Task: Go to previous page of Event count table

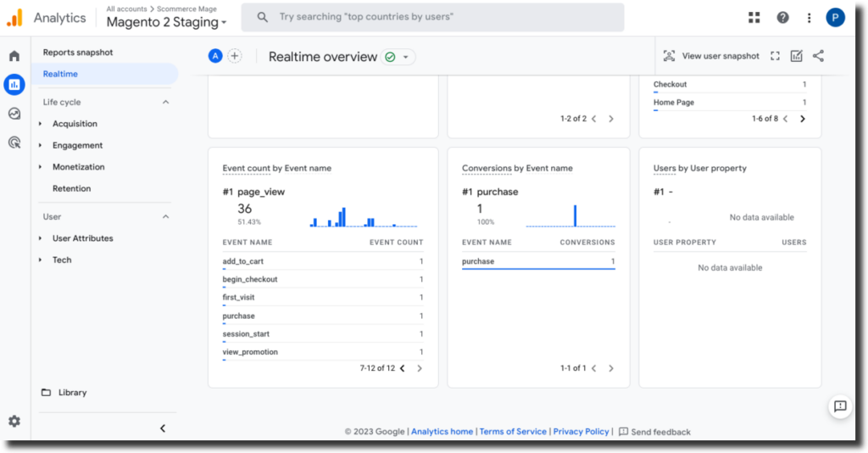Action: coord(402,368)
